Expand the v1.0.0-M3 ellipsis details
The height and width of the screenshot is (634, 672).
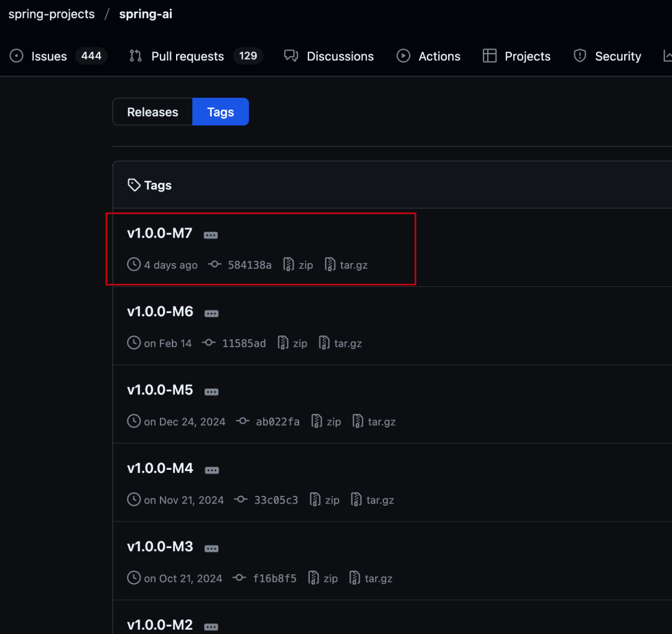pyautogui.click(x=212, y=549)
